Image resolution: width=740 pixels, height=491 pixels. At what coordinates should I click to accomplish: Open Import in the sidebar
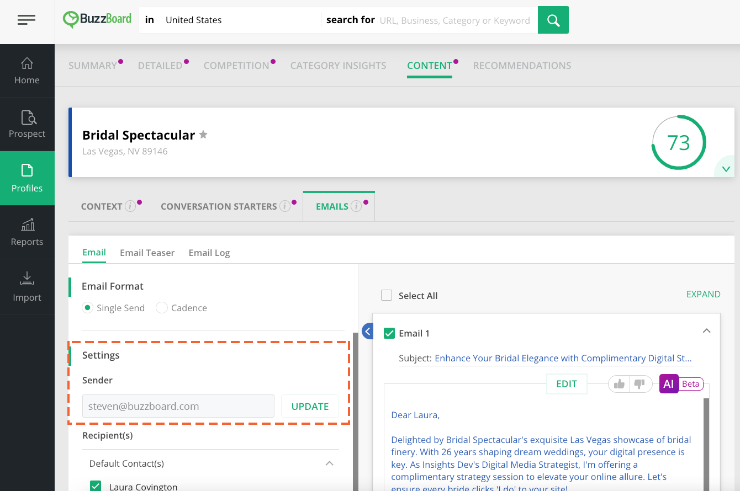point(27,287)
